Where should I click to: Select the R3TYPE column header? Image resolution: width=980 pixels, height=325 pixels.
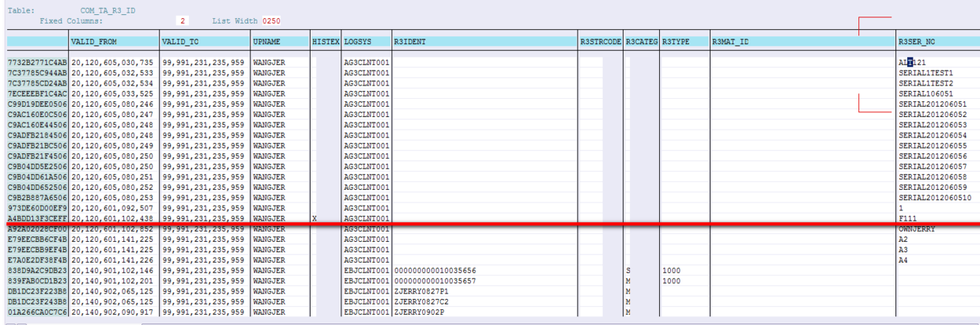(x=684, y=40)
